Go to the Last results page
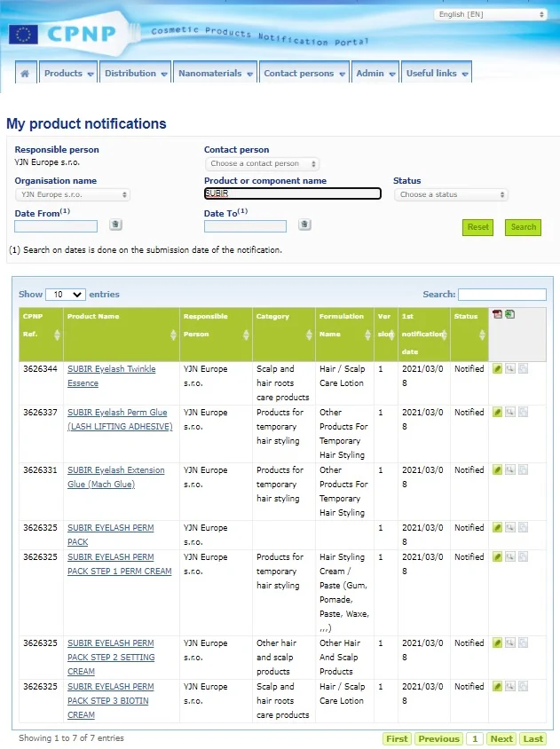 (532, 738)
